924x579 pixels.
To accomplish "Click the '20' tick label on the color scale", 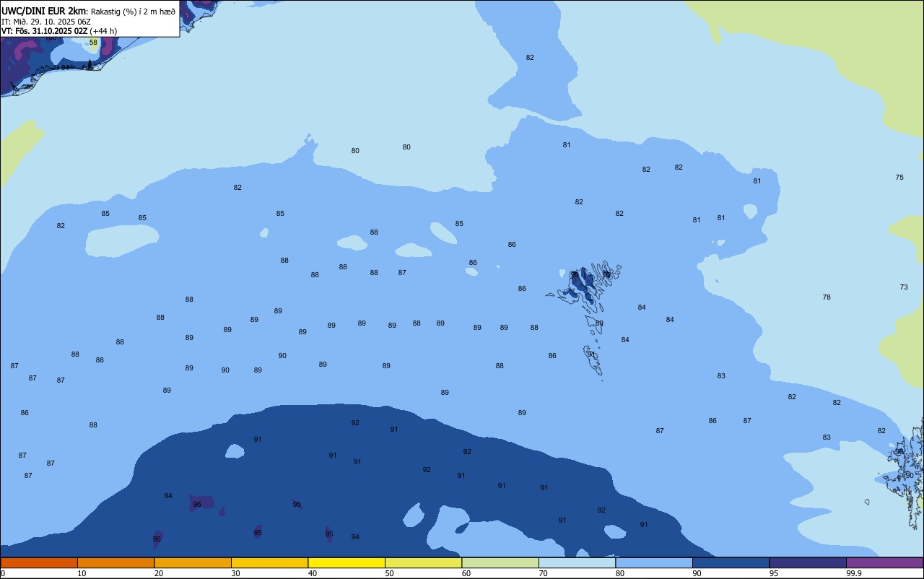I will pos(159,573).
